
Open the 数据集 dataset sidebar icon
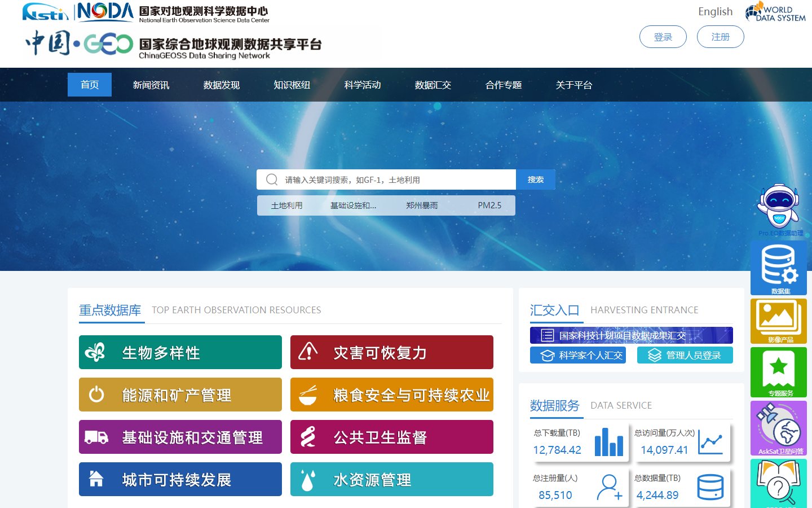click(x=779, y=268)
